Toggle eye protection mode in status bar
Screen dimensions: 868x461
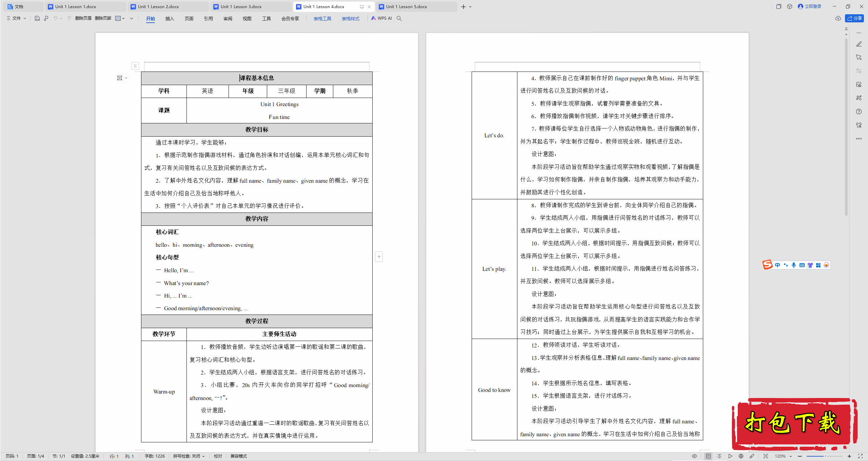tap(694, 456)
